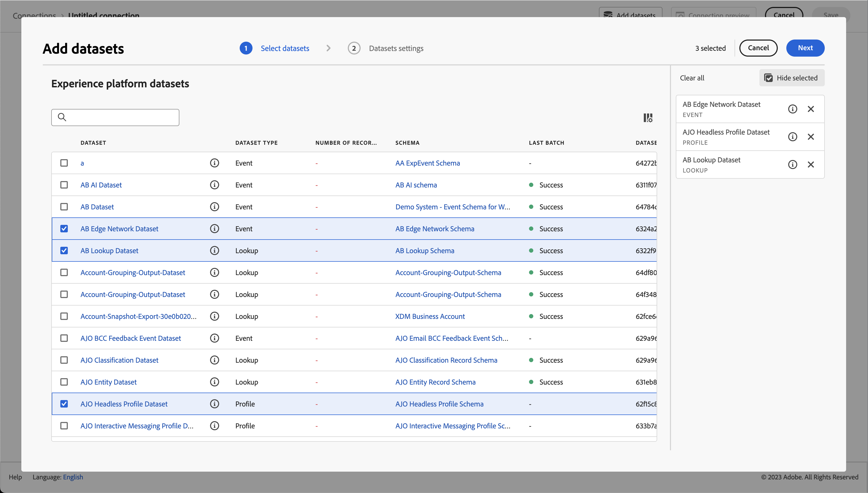Screen dimensions: 868x493
Task: Sort by Dataset Type column header
Action: 256,143
